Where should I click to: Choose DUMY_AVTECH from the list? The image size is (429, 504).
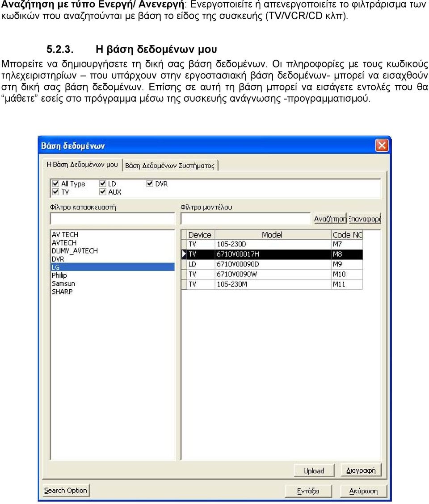[113, 251]
